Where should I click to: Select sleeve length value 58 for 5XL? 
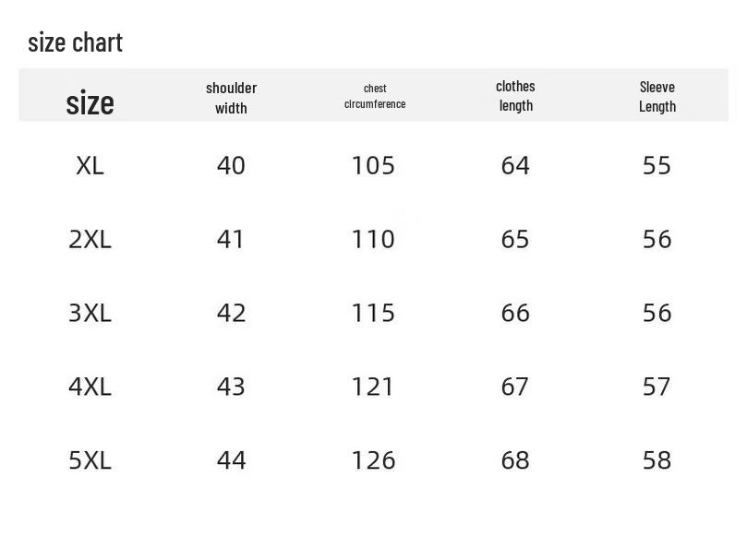657,460
